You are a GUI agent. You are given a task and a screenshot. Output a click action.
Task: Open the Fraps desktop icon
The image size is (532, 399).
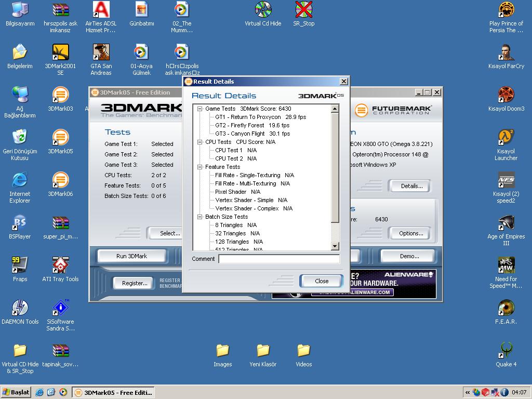pyautogui.click(x=20, y=265)
